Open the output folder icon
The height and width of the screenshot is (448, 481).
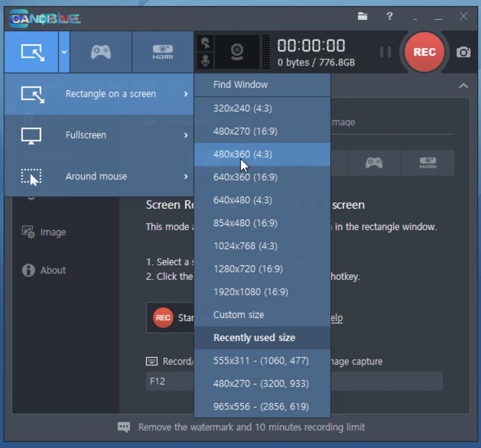[x=362, y=17]
